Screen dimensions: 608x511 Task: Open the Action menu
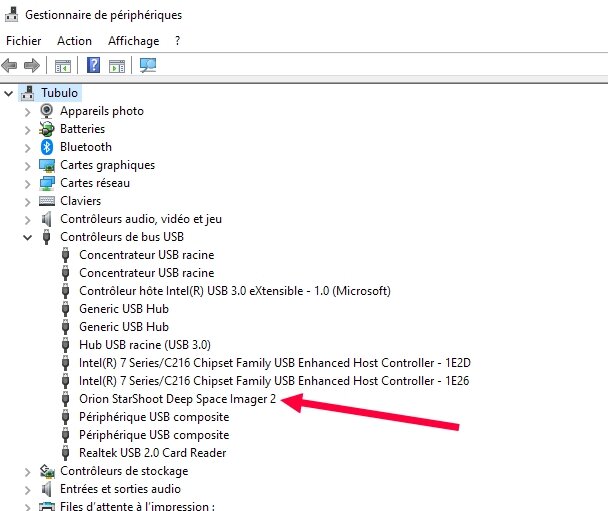pyautogui.click(x=74, y=41)
